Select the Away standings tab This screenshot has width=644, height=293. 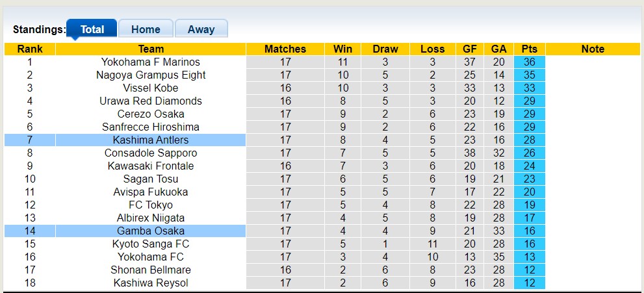pyautogui.click(x=201, y=29)
